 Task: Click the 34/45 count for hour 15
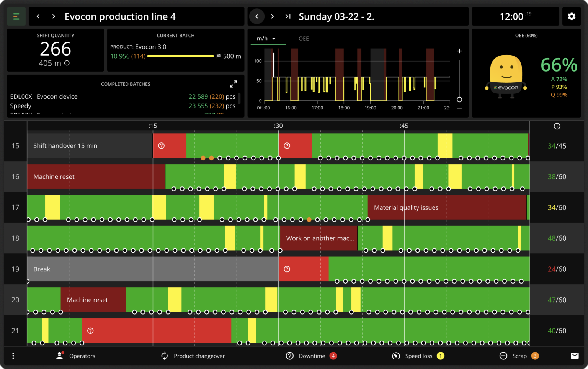pyautogui.click(x=557, y=146)
